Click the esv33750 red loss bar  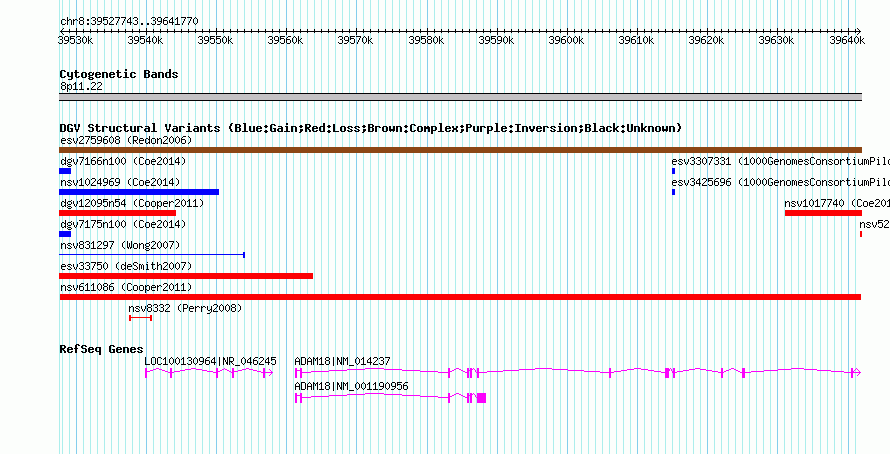tap(186, 276)
